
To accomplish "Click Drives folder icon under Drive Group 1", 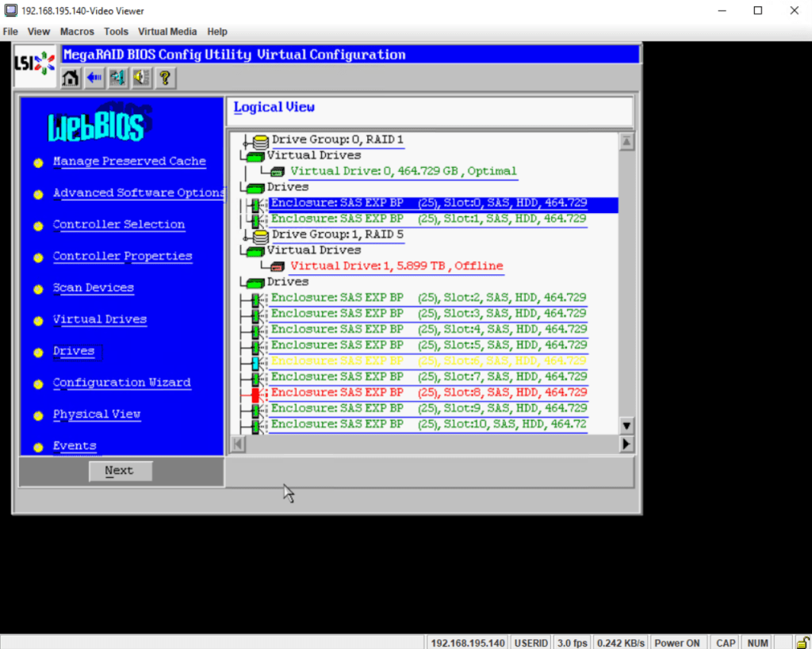I will click(x=255, y=283).
